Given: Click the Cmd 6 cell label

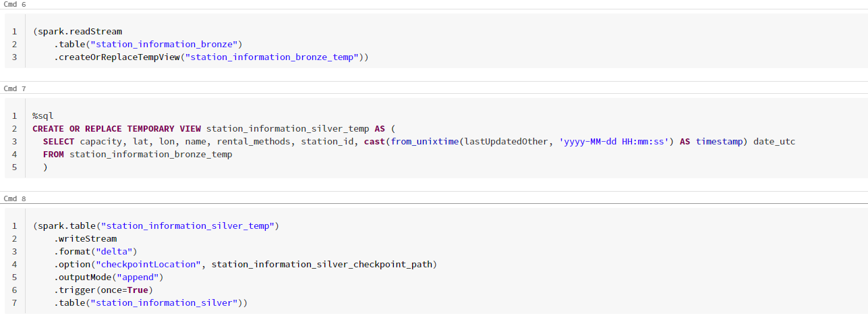Looking at the screenshot, I should [x=15, y=4].
